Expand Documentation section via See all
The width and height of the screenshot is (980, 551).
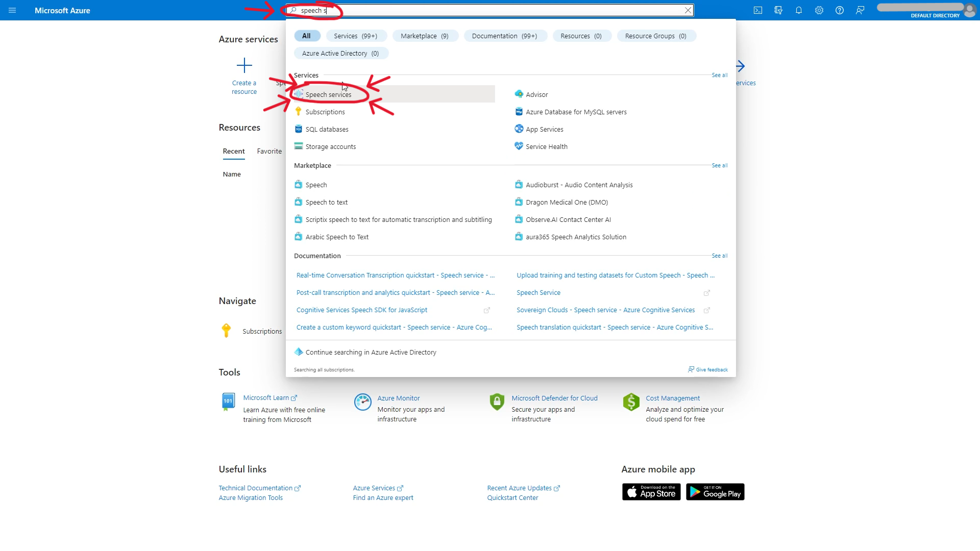pyautogui.click(x=720, y=256)
